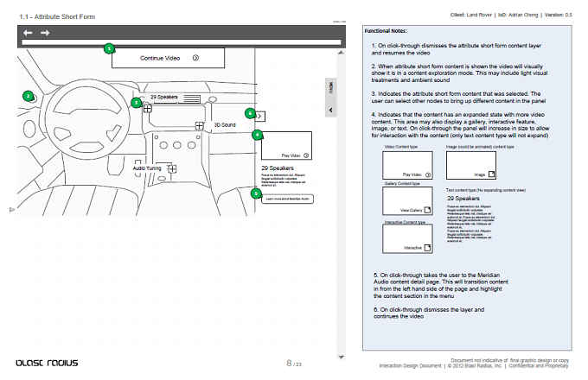Click the Video Content type sample box in notes
This screenshot has width=588, height=380.
[x=407, y=165]
